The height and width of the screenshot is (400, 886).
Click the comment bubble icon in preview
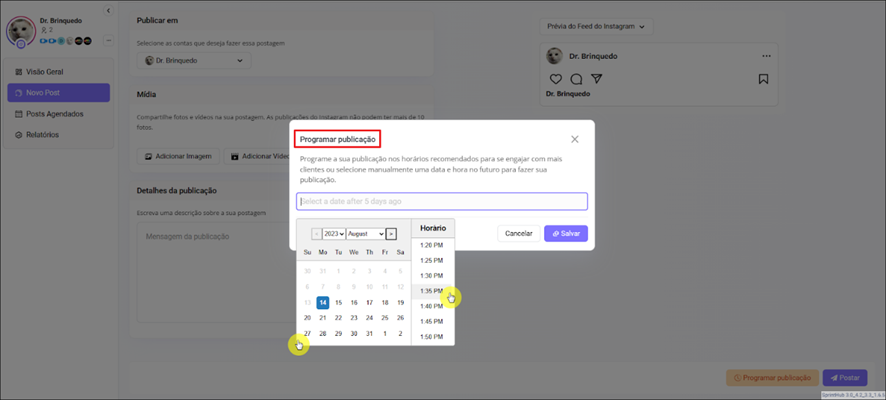tap(576, 79)
